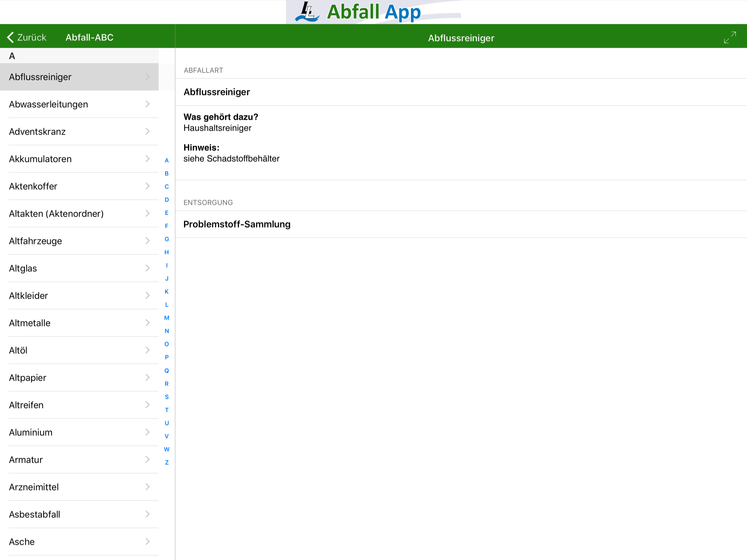Jump to letter T in index
747x560 pixels.
(167, 410)
